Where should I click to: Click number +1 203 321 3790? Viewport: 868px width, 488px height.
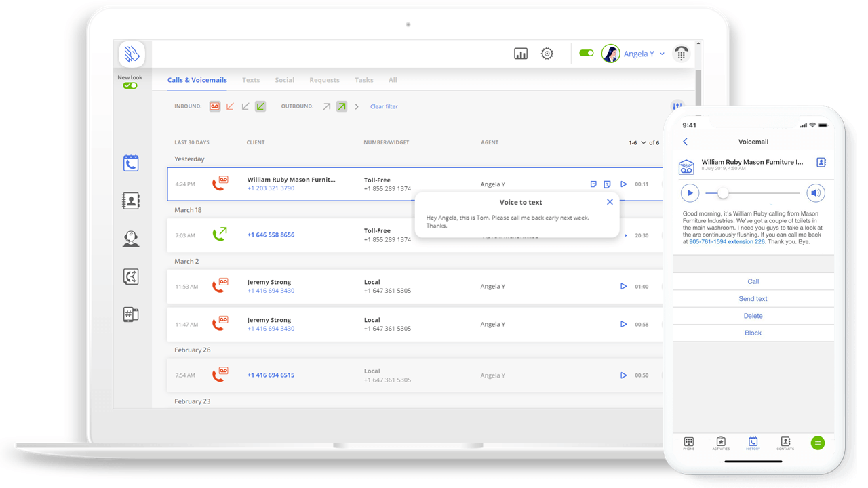tap(271, 188)
